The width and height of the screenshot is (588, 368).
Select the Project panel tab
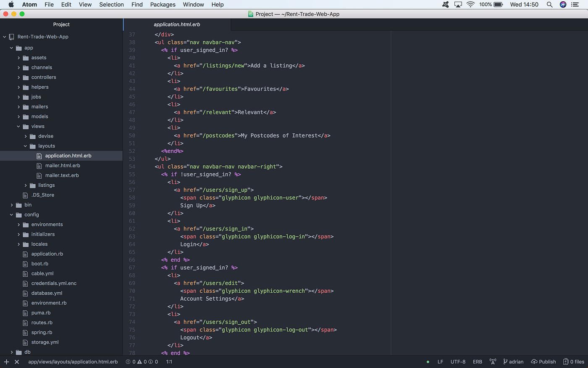[x=61, y=24]
